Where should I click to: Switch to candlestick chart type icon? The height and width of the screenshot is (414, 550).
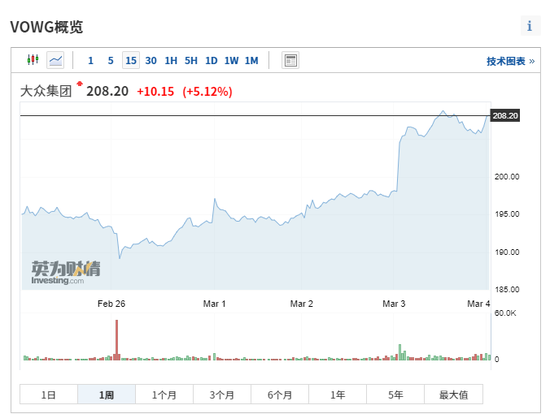tap(33, 60)
